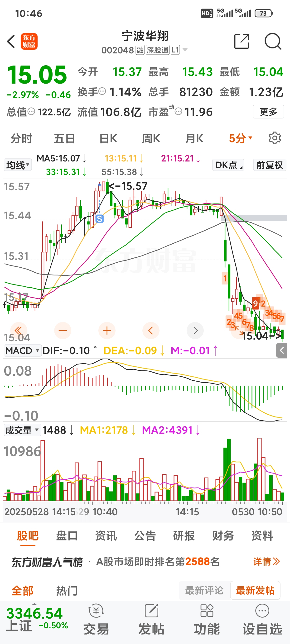
Task: Move chart left with orange chevron button
Action: [x=151, y=331]
